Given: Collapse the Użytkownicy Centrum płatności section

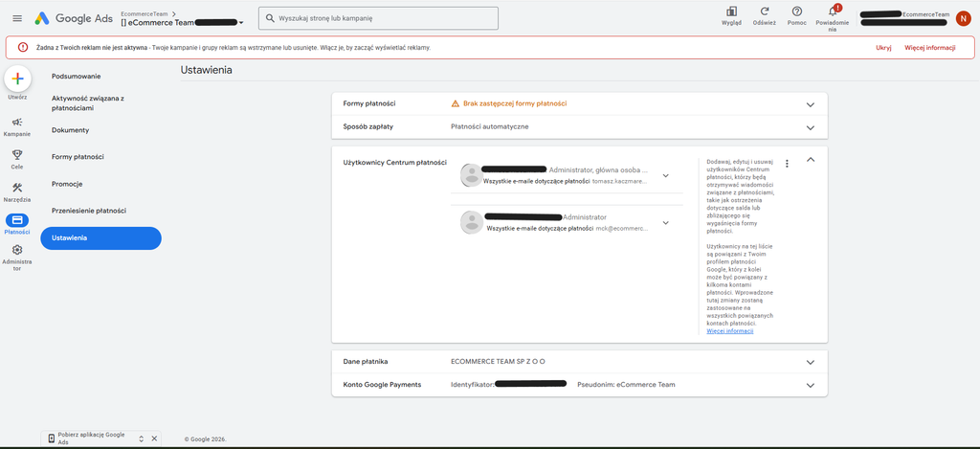Looking at the screenshot, I should click(x=811, y=160).
